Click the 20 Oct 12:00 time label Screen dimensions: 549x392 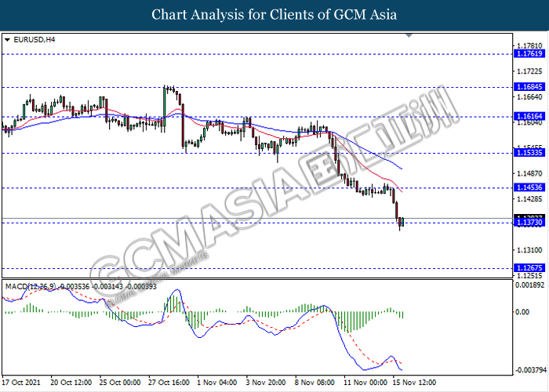[71, 383]
